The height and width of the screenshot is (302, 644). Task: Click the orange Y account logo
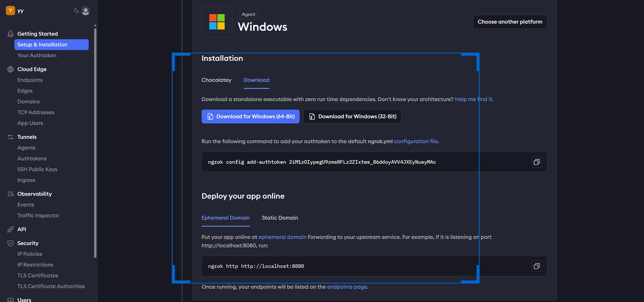click(x=10, y=11)
